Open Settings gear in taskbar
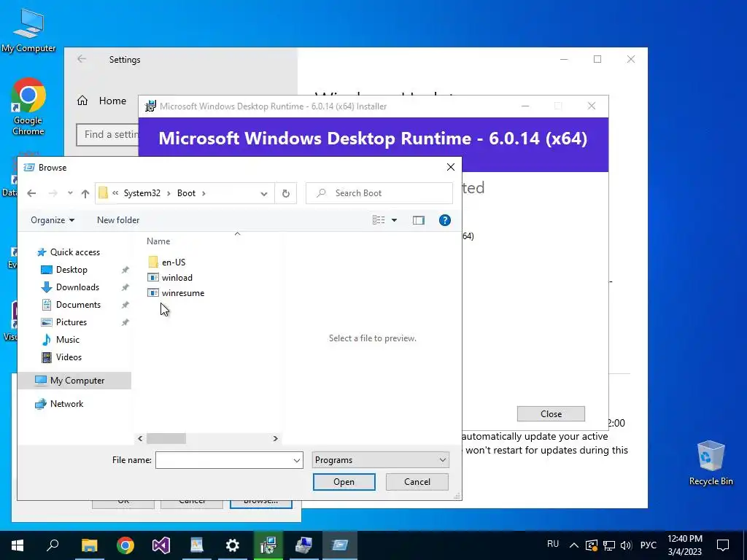Viewport: 747px width, 560px height. click(x=233, y=545)
